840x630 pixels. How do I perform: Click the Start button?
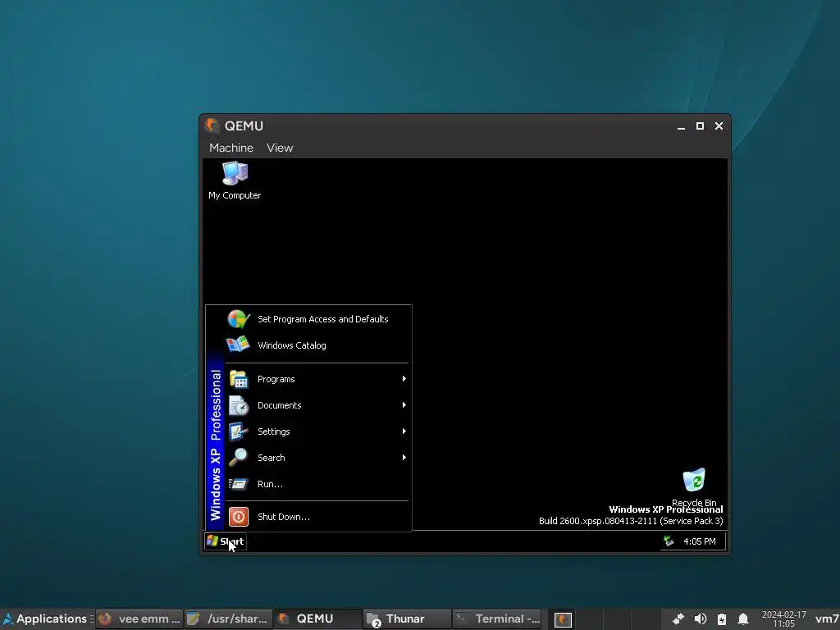click(226, 541)
